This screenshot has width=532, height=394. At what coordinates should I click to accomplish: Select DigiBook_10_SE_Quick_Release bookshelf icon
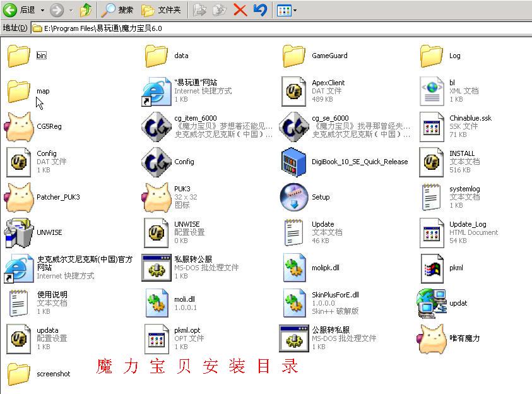pos(345,162)
